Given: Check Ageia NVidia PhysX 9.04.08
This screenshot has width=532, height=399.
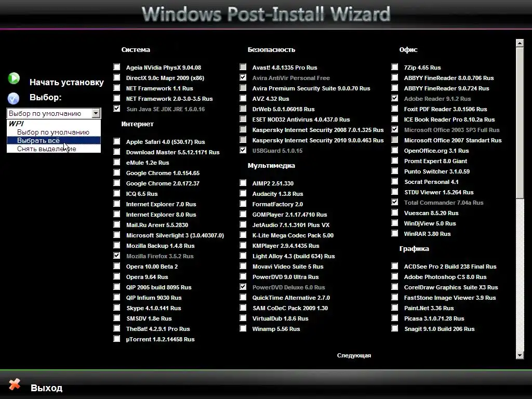Looking at the screenshot, I should tap(117, 67).
